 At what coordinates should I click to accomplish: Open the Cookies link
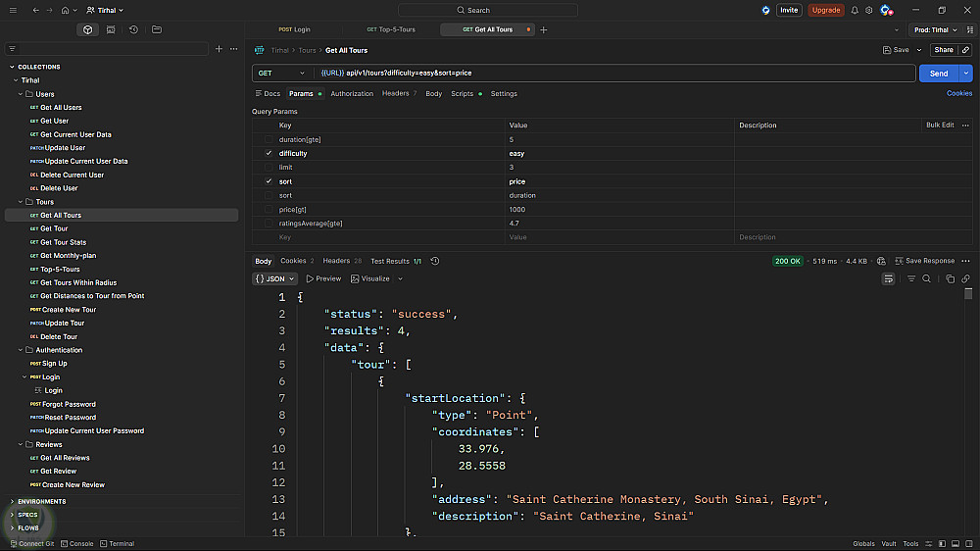click(958, 94)
